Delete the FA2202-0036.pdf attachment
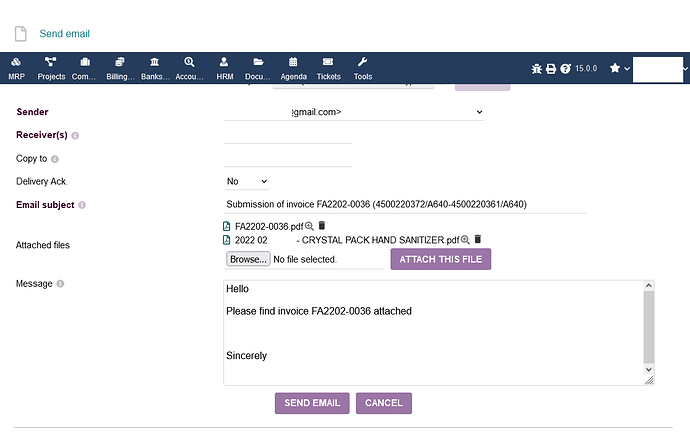The height and width of the screenshot is (446, 690). pyautogui.click(x=322, y=226)
